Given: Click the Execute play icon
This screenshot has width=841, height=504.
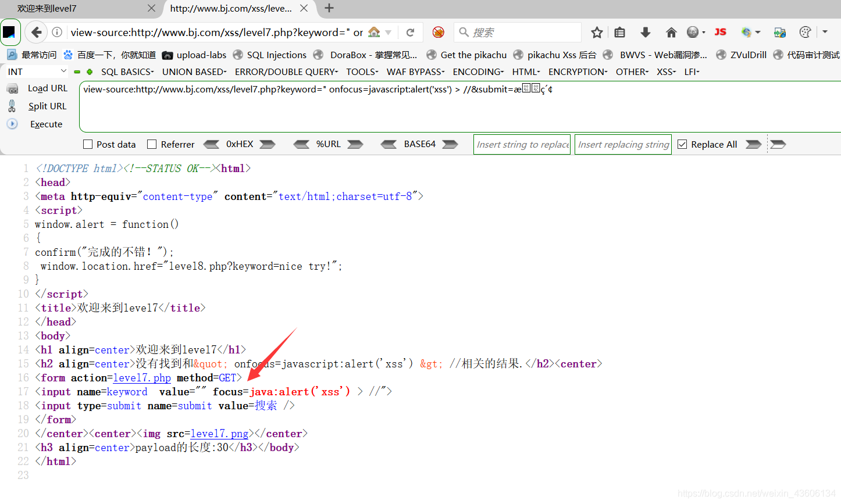Looking at the screenshot, I should (12, 124).
